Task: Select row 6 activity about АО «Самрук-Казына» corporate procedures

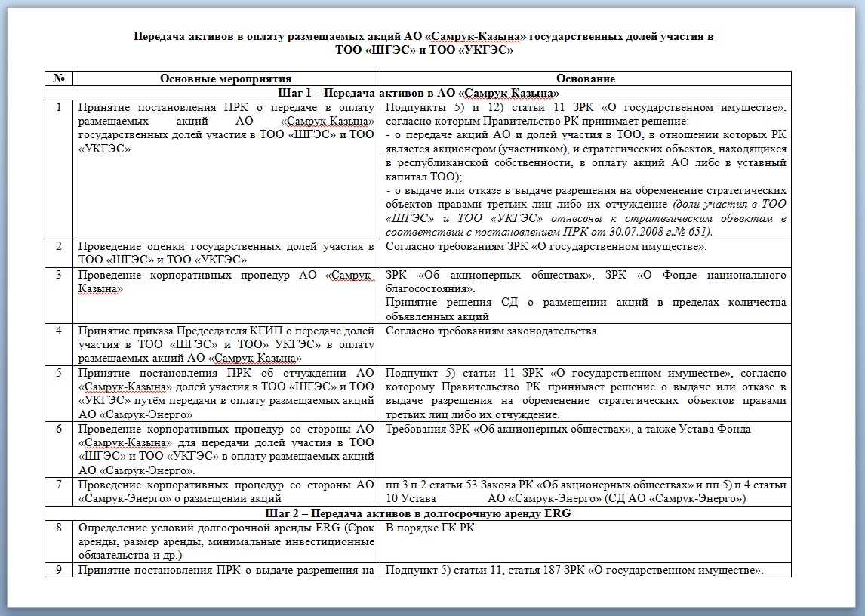Action: 226,449
